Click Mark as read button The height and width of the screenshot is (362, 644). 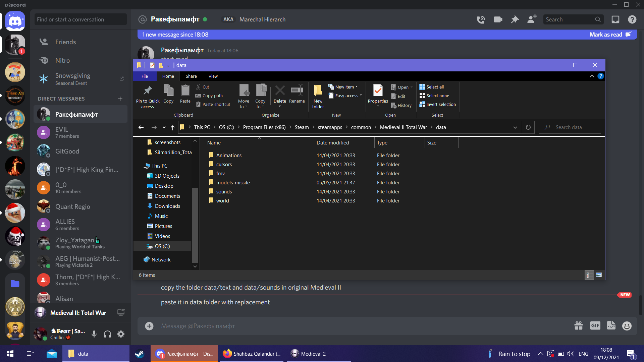pyautogui.click(x=610, y=35)
